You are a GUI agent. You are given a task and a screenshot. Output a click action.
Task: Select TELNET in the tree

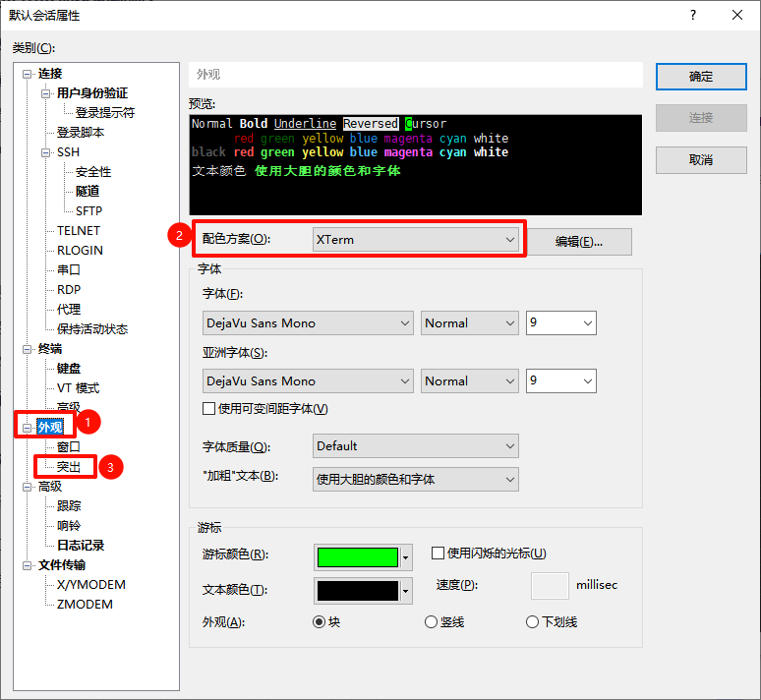(79, 231)
